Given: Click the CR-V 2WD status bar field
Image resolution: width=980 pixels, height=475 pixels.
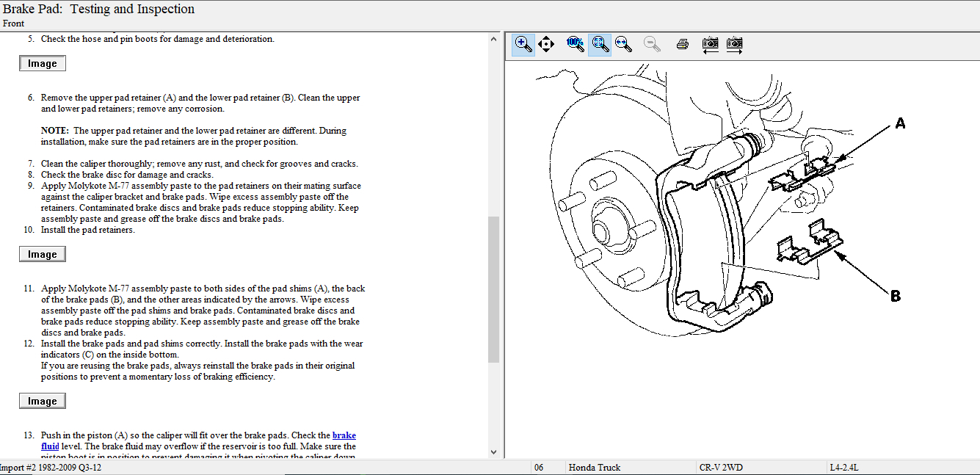Looking at the screenshot, I should point(720,468).
